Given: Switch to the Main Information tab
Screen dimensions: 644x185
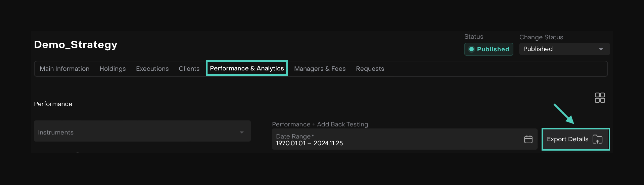Looking at the screenshot, I should [65, 69].
